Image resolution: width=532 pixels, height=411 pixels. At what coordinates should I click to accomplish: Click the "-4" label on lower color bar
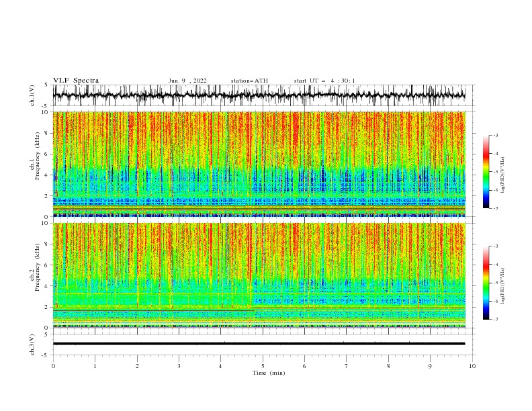pos(495,265)
